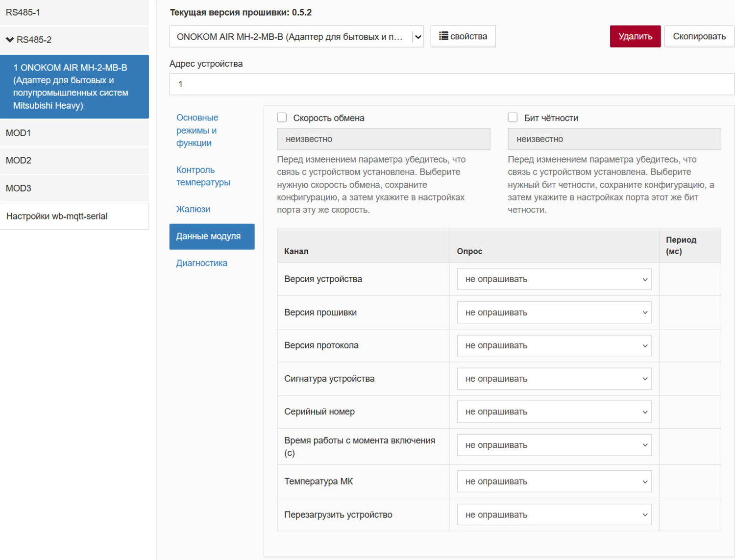This screenshot has height=560, width=735.
Task: Open the Жалюзи tab
Action: (212, 209)
